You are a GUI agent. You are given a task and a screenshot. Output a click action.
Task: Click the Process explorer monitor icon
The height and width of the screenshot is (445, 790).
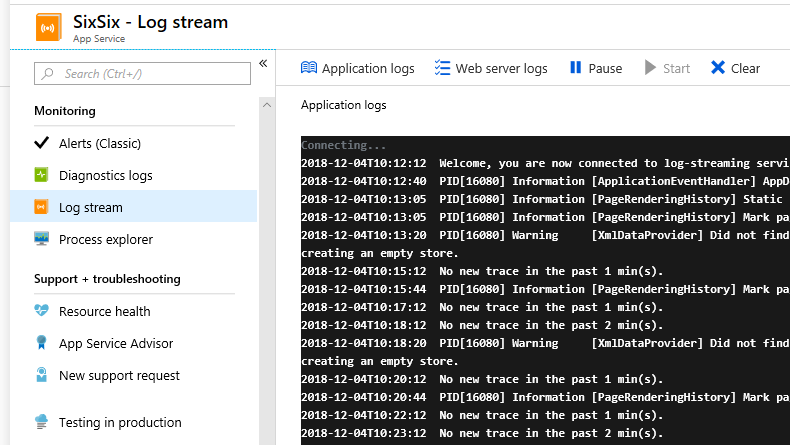pos(41,238)
